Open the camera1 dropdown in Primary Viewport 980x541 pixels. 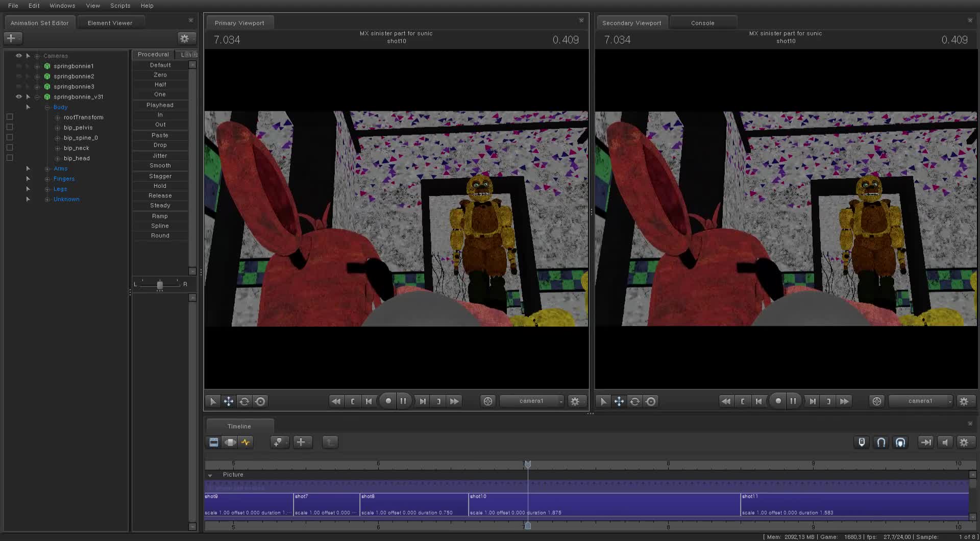click(x=532, y=402)
